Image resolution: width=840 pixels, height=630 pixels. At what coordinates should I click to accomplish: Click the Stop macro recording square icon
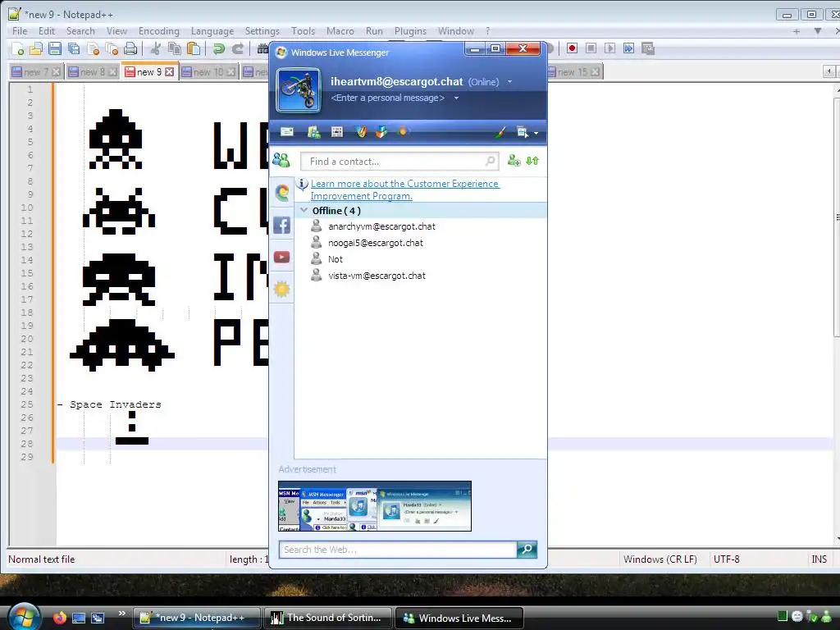[591, 48]
